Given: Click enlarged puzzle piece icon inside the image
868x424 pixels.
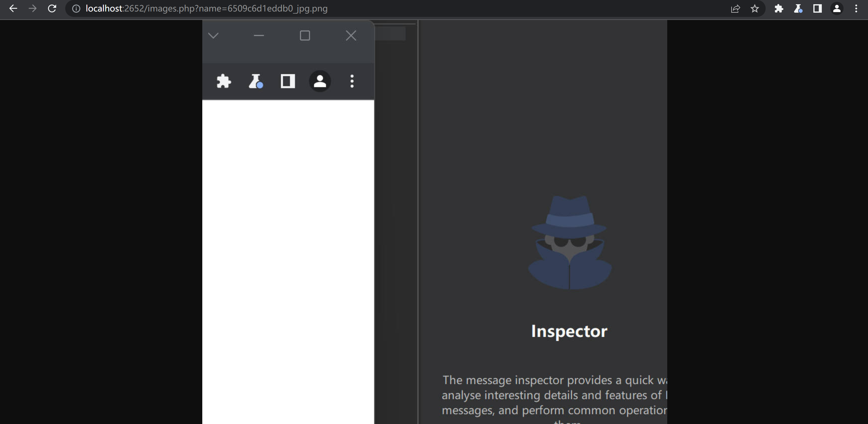Looking at the screenshot, I should click(224, 81).
